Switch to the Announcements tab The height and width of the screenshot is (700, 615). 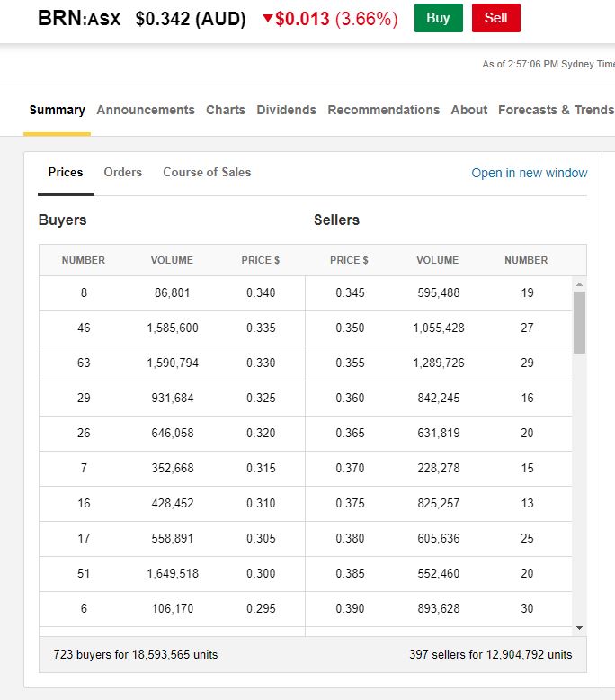[146, 110]
